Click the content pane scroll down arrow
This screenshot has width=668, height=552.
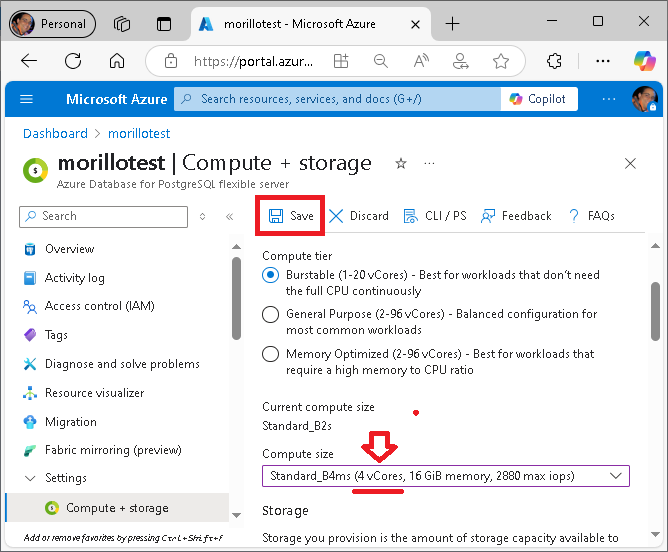coord(656,534)
